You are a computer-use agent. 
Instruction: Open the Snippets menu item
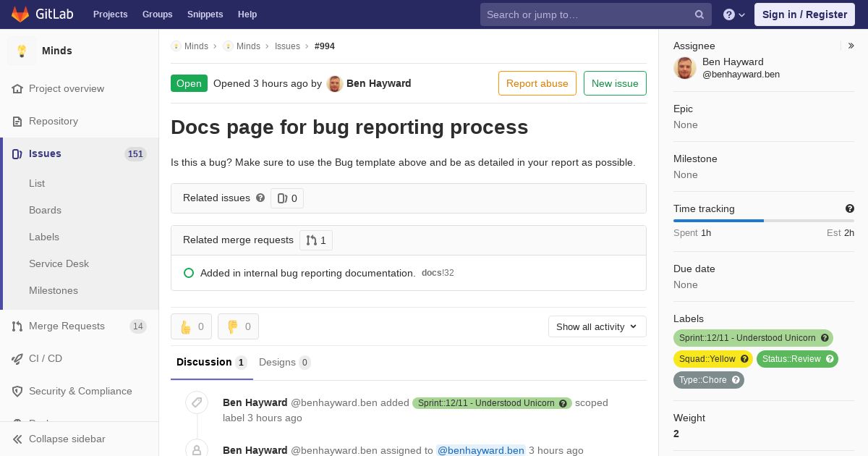[x=205, y=14]
